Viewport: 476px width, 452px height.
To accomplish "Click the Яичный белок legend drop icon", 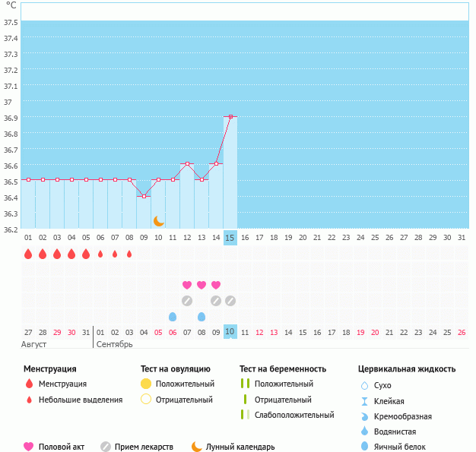I will (x=365, y=447).
